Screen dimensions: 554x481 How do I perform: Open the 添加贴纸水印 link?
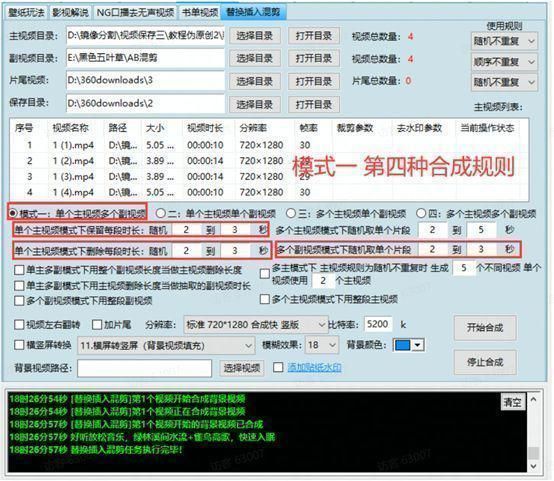[314, 368]
